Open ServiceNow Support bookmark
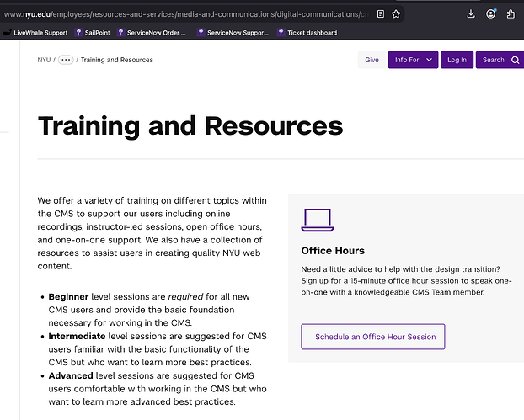 (233, 33)
